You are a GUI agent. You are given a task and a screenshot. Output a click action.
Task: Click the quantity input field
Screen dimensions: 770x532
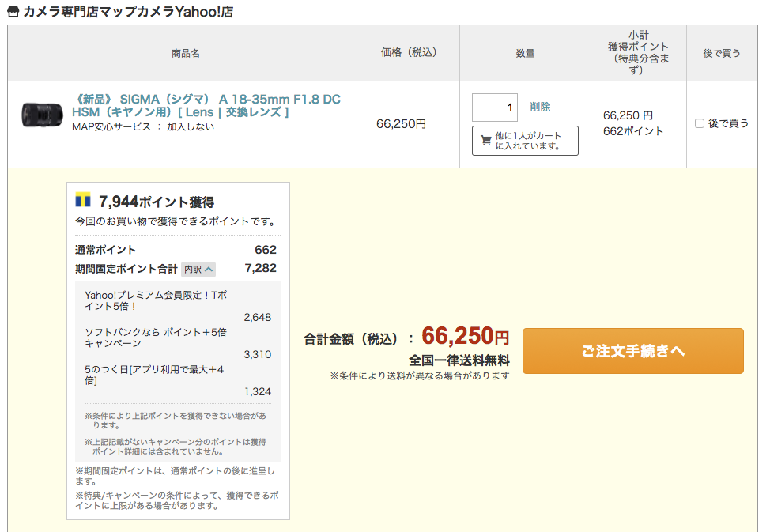coord(495,107)
